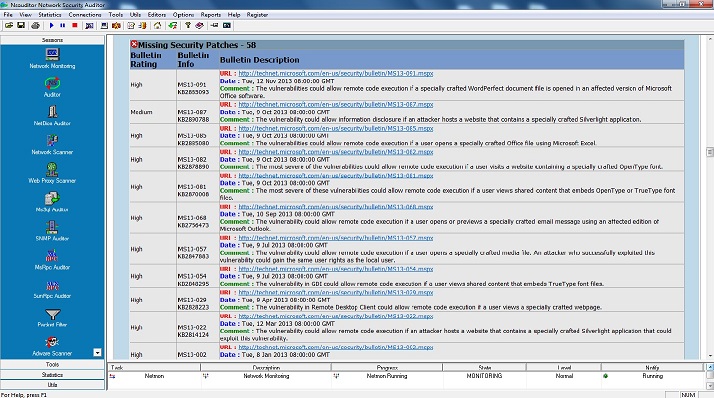Click the State column header in task list
Screen dimensions: 714x398
[484, 367]
